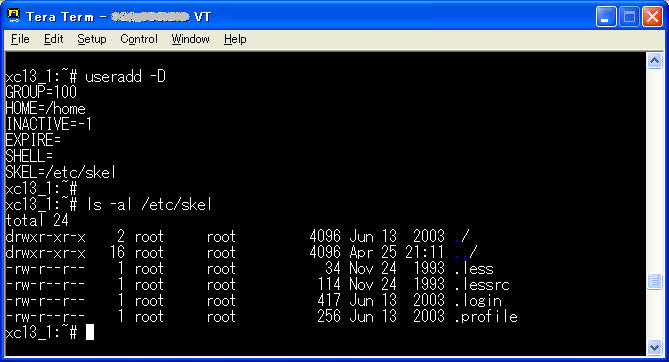
Task: Click the EXPIRE= output line
Action: (33, 140)
